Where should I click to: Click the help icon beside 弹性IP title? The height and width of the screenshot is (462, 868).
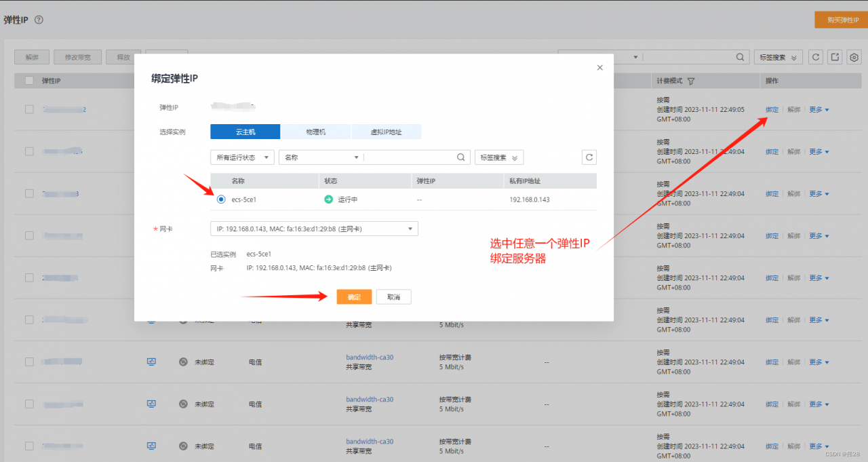[x=39, y=20]
